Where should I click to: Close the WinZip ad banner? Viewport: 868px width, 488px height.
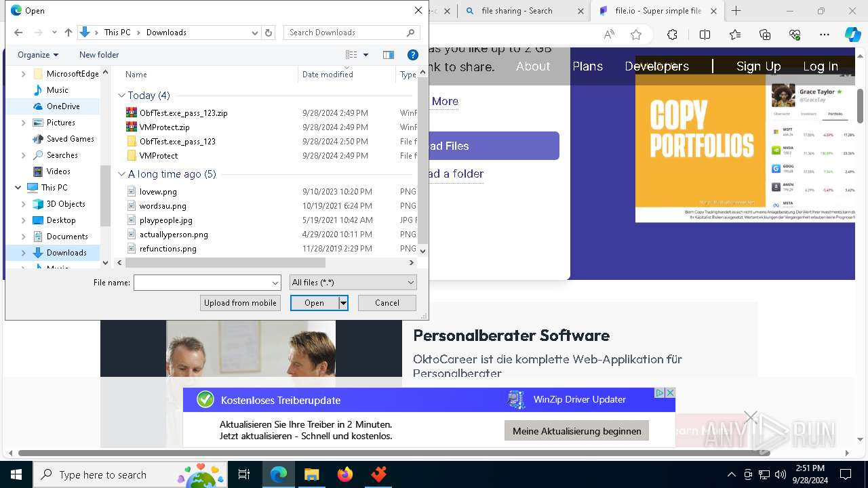tap(670, 393)
